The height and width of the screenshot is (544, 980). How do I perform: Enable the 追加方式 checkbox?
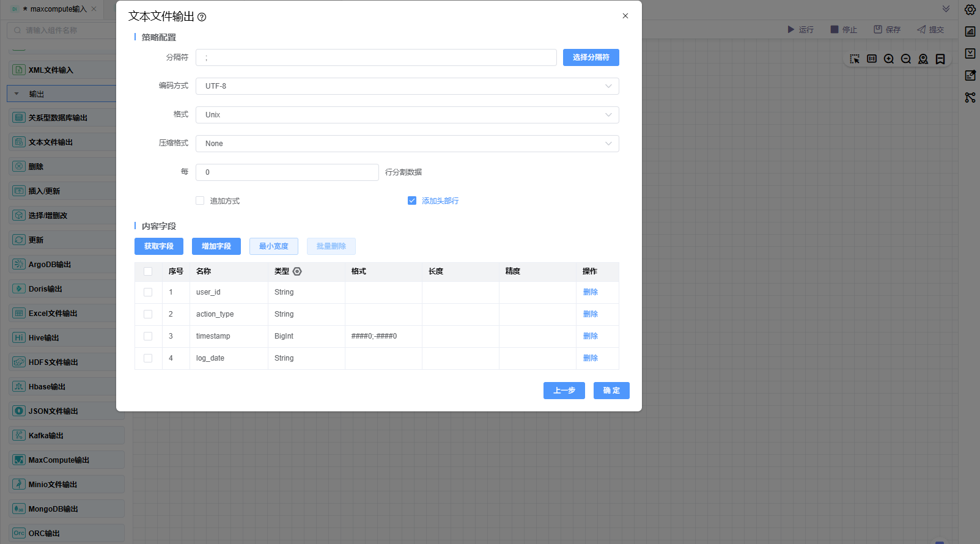tap(200, 200)
